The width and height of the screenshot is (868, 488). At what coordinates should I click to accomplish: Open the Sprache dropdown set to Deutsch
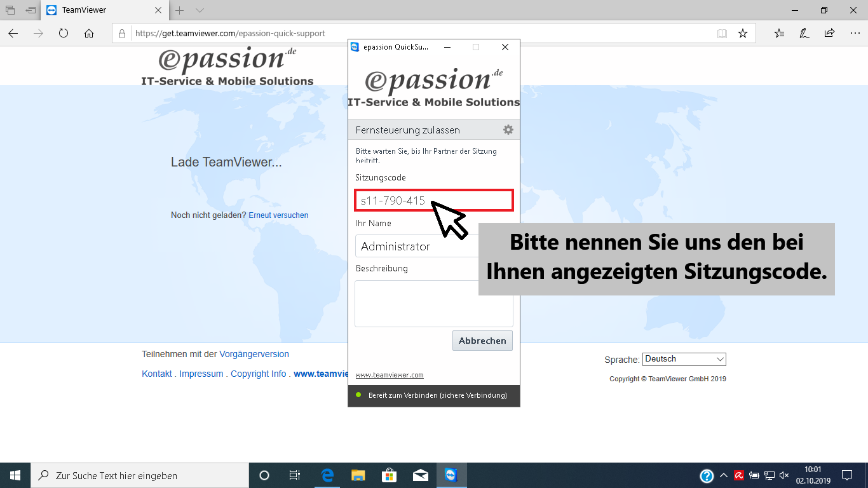[x=684, y=359]
